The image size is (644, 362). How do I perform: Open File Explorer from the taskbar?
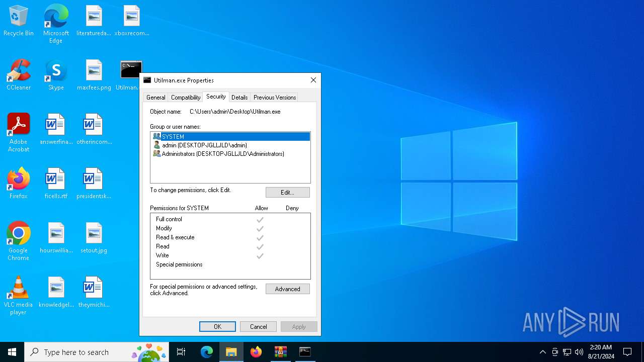[x=231, y=352]
